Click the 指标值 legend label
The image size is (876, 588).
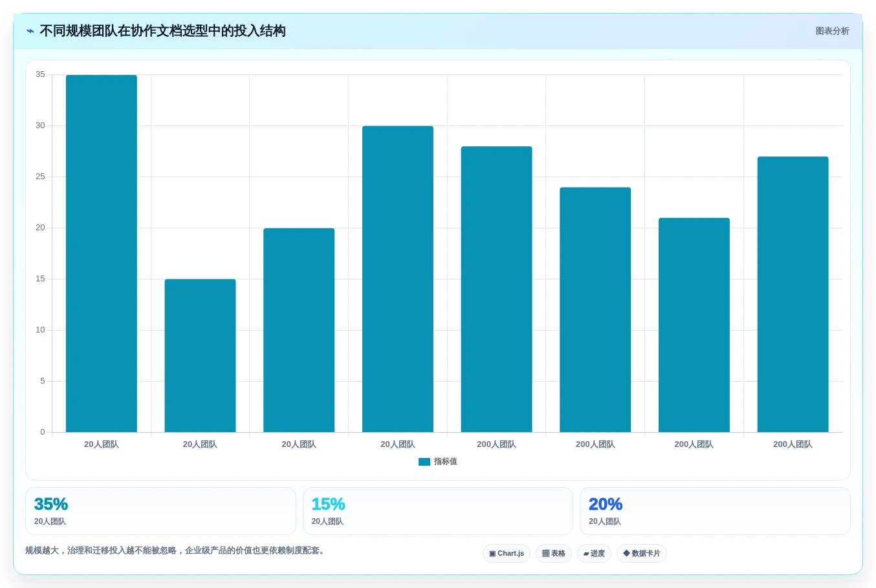(x=446, y=462)
